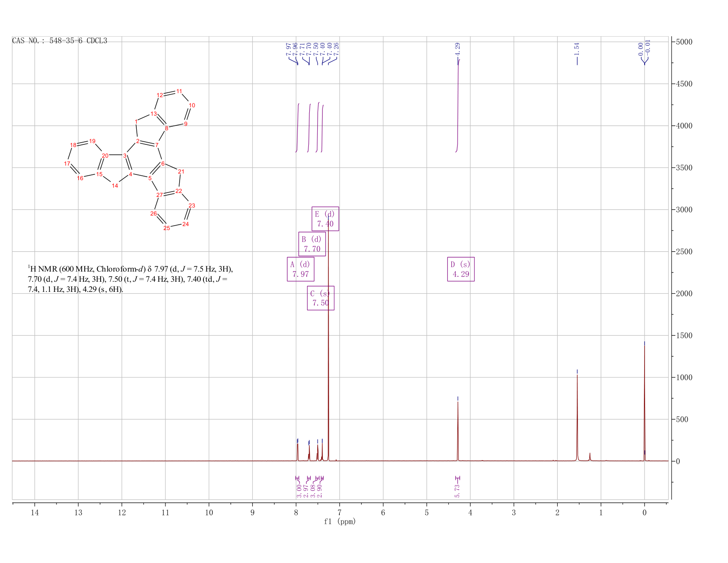This screenshot has width=728, height=563.
Task: Click atom label 17 in the structure
Action: 67,164
